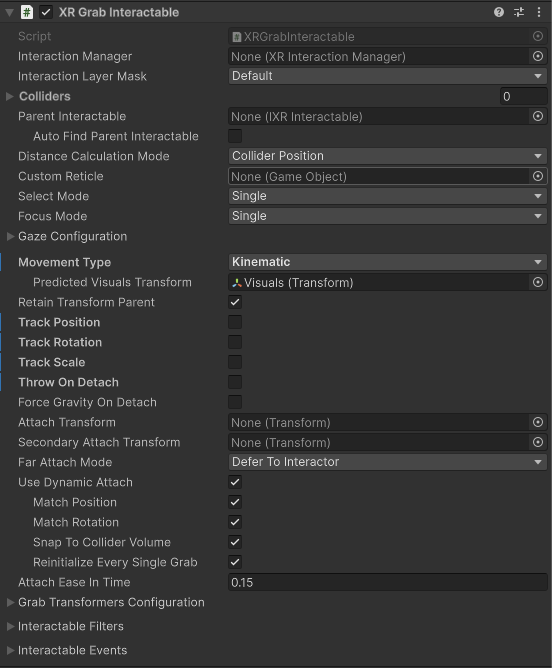Click the Throw On Detach label
The height and width of the screenshot is (668, 552).
[69, 382]
